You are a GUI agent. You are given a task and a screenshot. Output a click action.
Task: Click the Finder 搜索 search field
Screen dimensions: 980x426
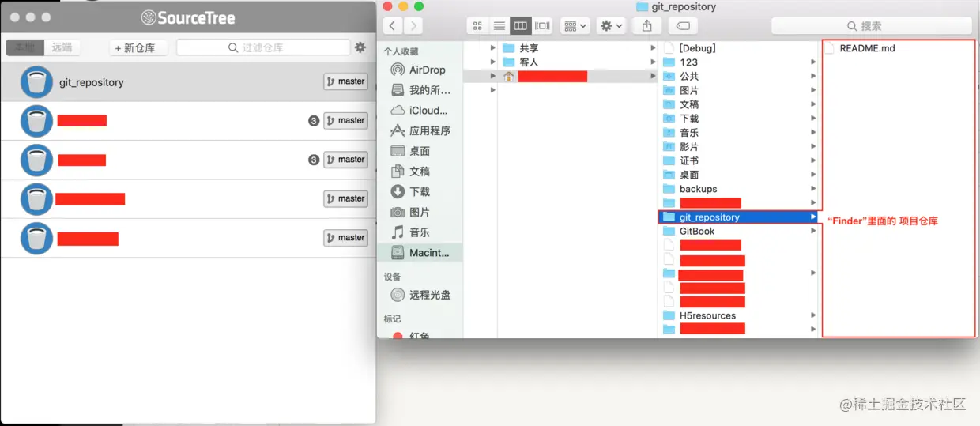click(x=872, y=26)
